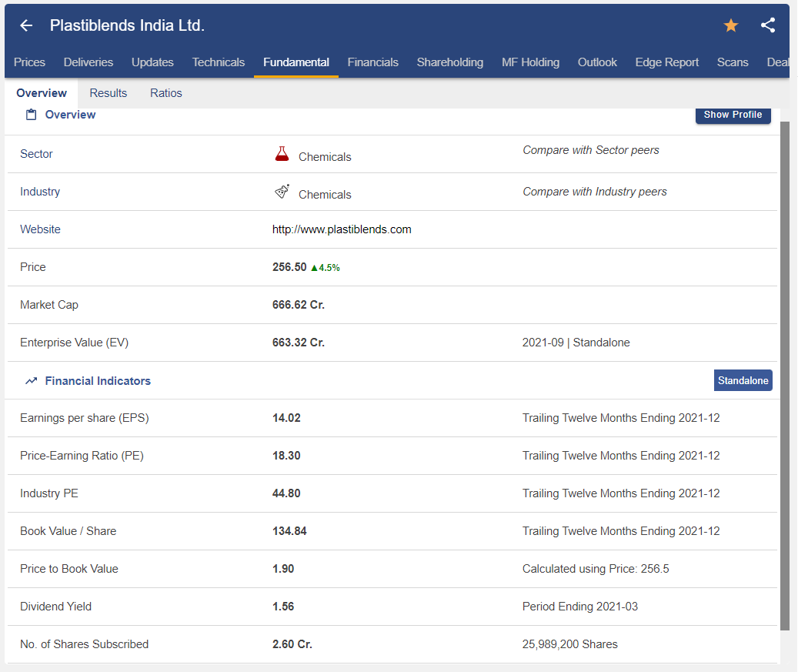798x672 pixels.
Task: Click Price to Book Value 1.90
Action: click(283, 569)
